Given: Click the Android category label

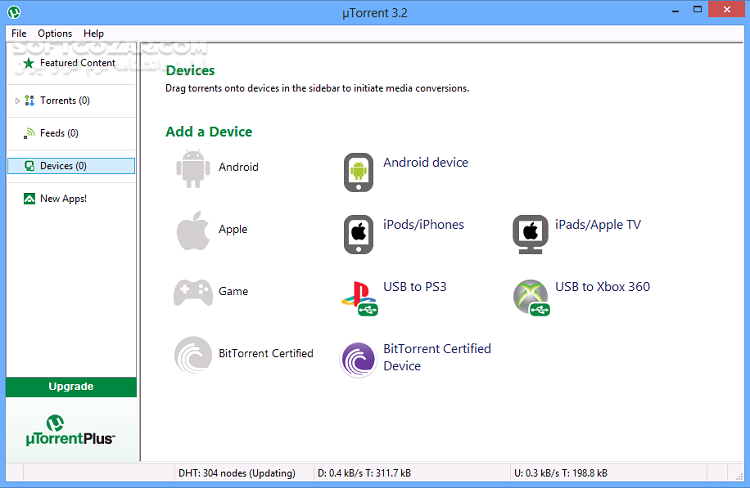Looking at the screenshot, I should 238,167.
